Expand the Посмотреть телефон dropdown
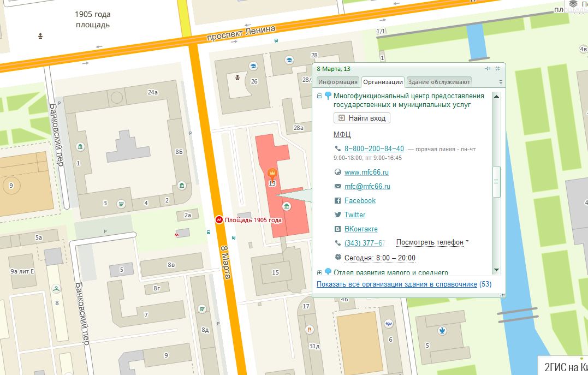 point(432,242)
